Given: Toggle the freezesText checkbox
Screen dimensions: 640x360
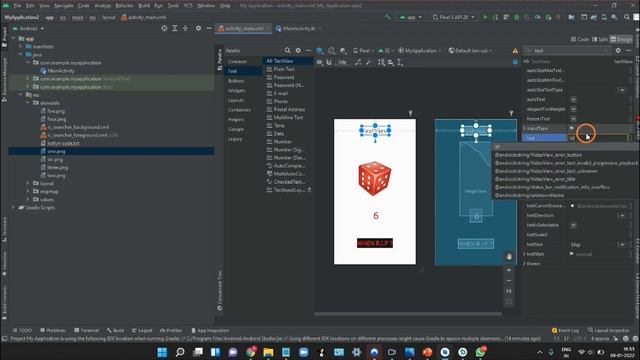Looking at the screenshot, I should point(573,119).
